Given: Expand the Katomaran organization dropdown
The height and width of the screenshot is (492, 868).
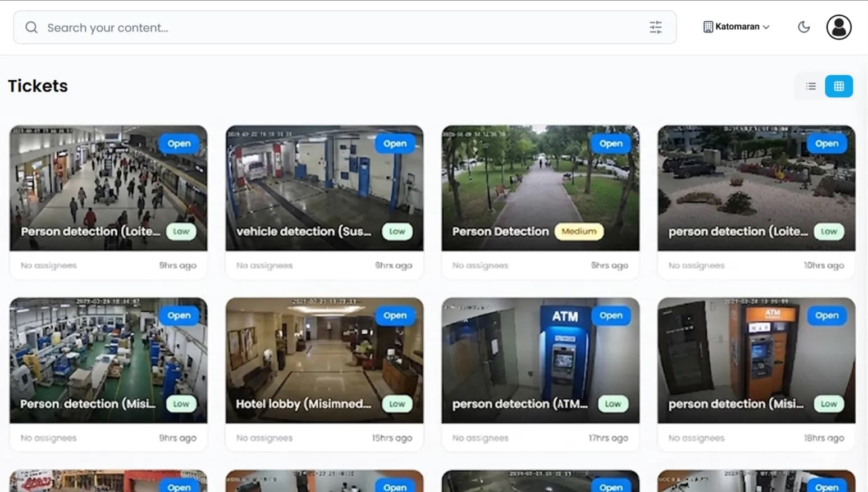Looking at the screenshot, I should pyautogui.click(x=736, y=27).
